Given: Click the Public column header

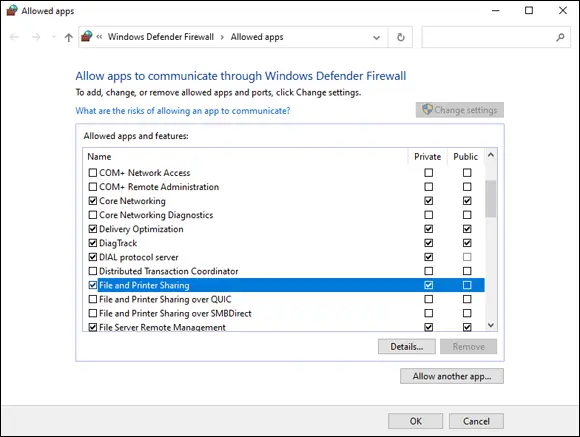Looking at the screenshot, I should pyautogui.click(x=466, y=157).
